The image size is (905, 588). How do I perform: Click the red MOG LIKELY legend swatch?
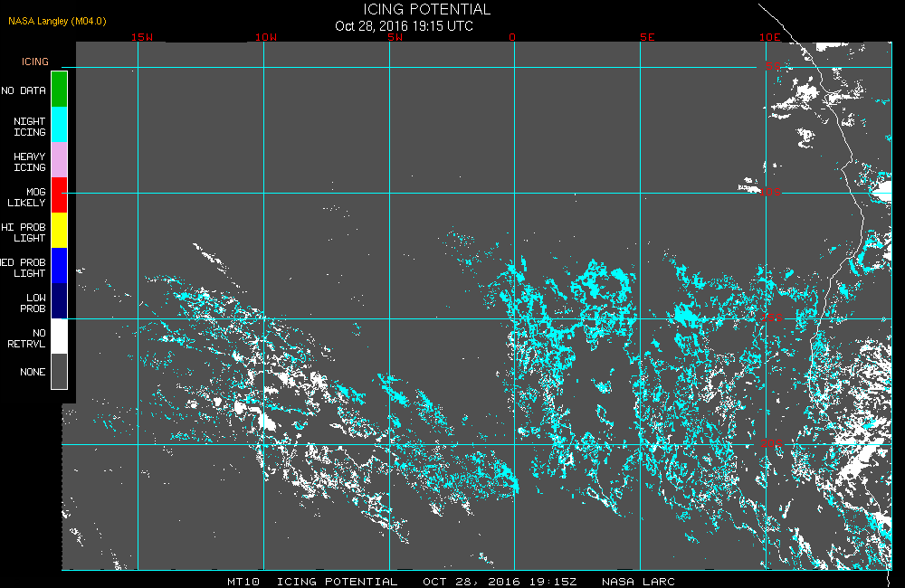coord(60,195)
